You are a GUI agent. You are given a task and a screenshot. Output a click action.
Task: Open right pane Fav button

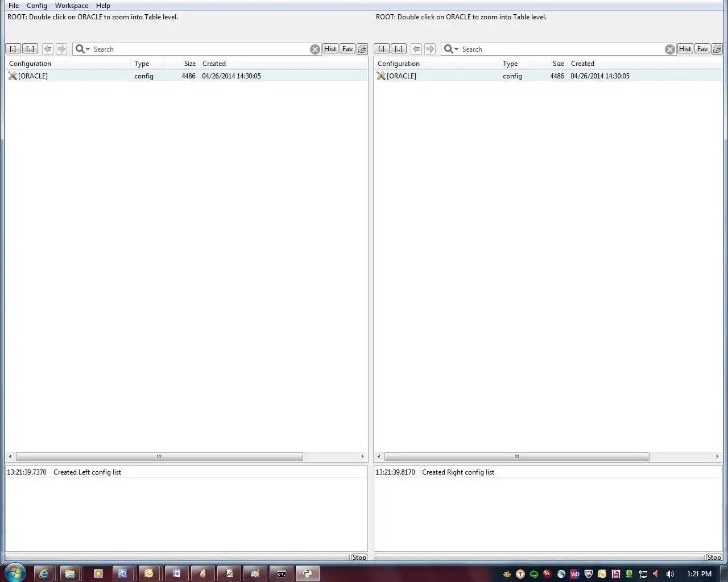click(702, 49)
